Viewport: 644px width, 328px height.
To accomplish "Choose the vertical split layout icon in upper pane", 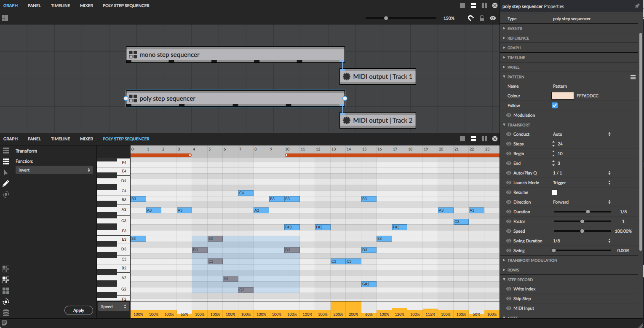I will (x=484, y=5).
